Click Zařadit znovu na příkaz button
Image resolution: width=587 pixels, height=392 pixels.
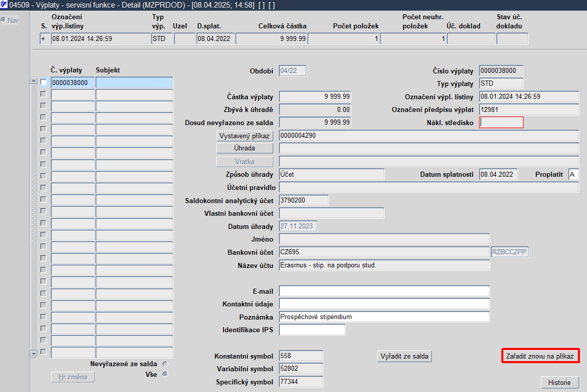pyautogui.click(x=540, y=356)
